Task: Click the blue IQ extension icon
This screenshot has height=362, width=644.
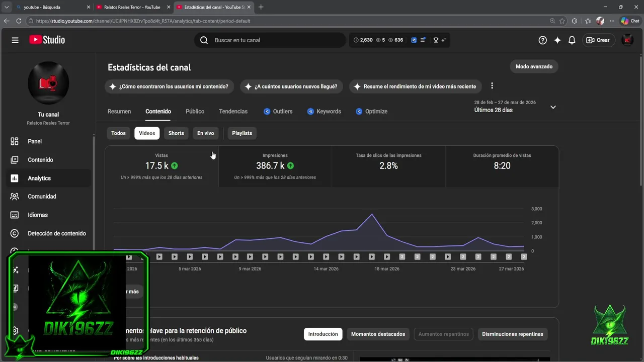Action: (x=414, y=40)
